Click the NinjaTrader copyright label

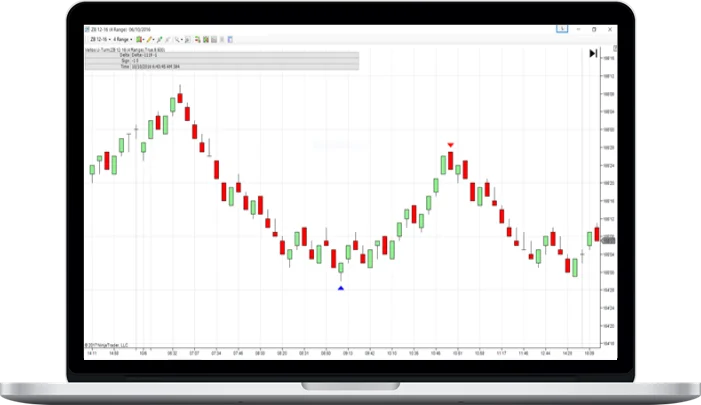coord(106,345)
